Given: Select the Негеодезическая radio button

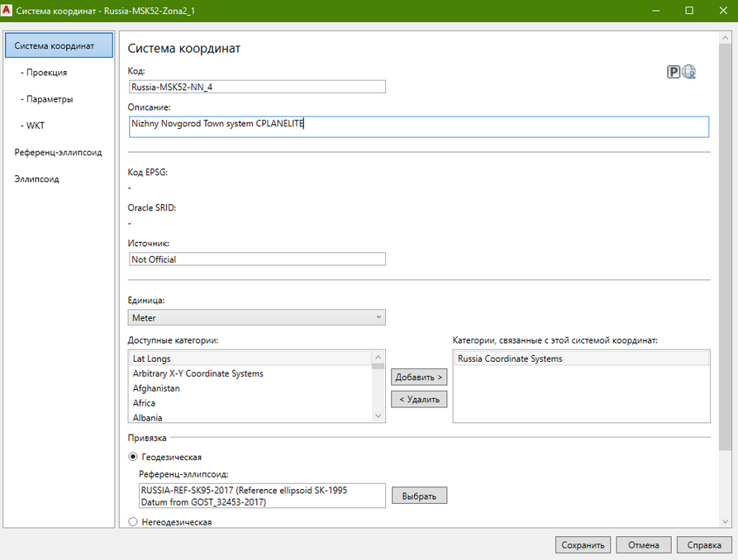Looking at the screenshot, I should point(133,522).
